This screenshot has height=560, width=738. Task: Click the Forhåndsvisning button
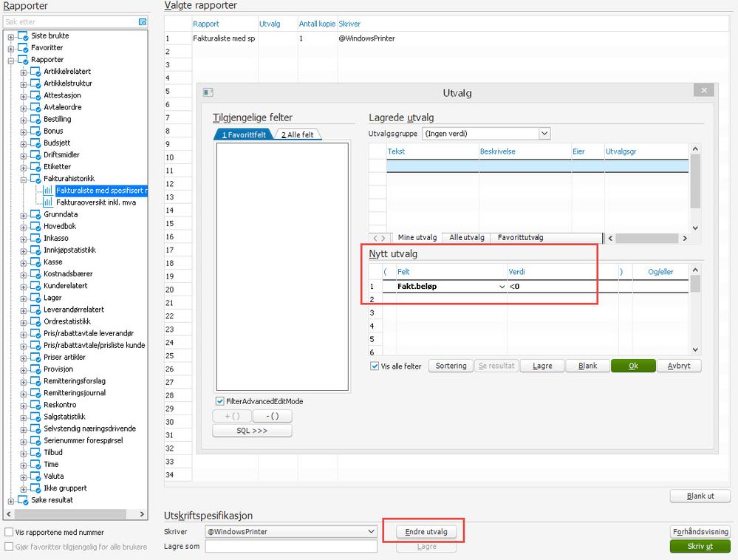click(700, 532)
